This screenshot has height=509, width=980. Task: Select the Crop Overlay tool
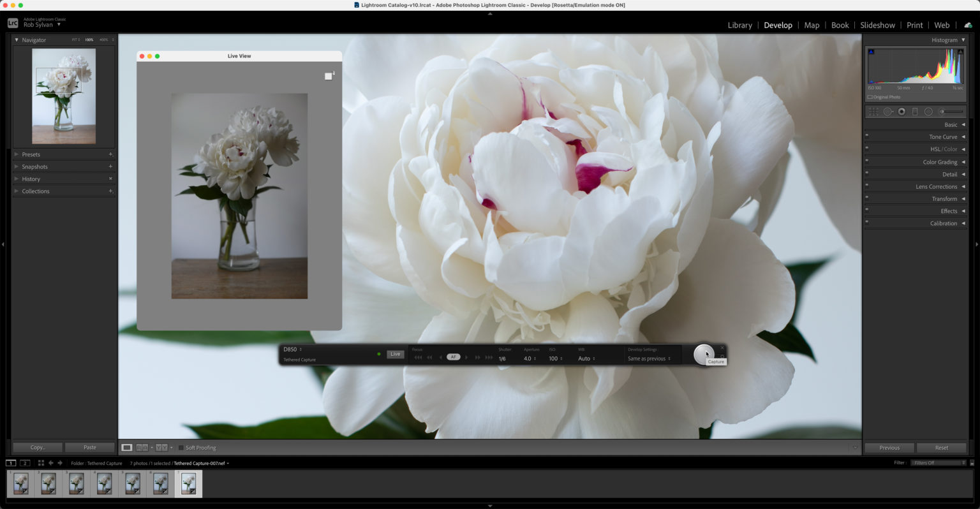click(x=873, y=111)
